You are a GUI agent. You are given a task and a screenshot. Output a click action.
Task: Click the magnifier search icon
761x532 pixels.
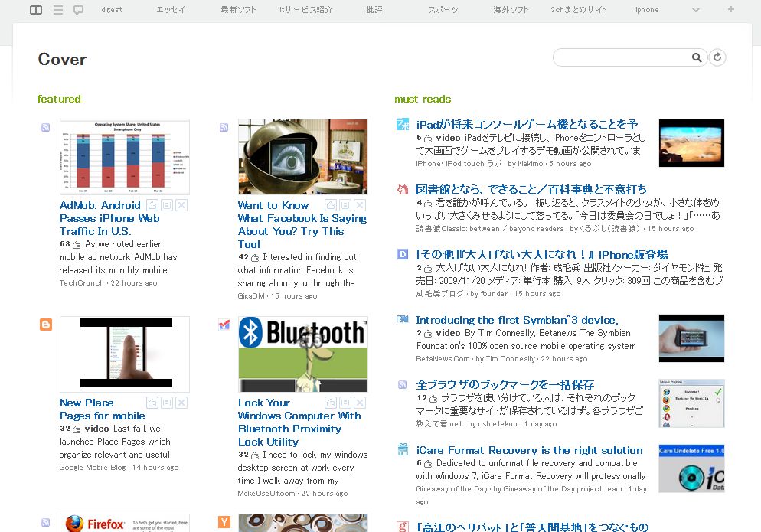tap(697, 57)
